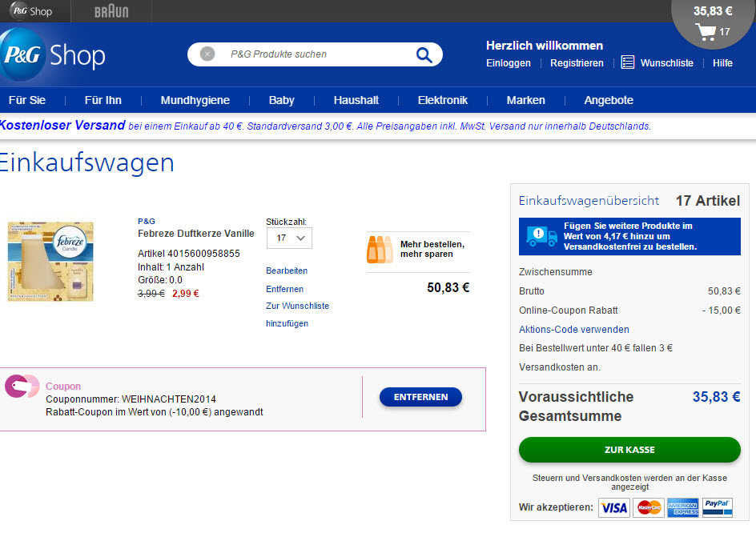The height and width of the screenshot is (533, 756).
Task: Click the discounted price '2,99 €'
Action: coord(186,294)
